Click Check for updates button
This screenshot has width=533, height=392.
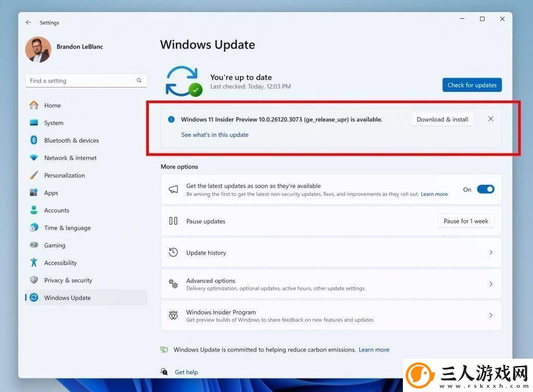coord(472,85)
